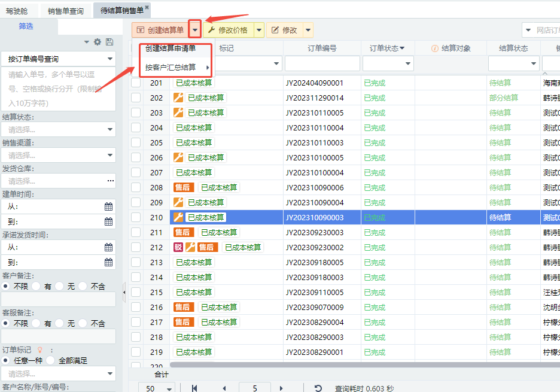Click the 修改价格 button
The image size is (560, 392).
pyautogui.click(x=229, y=30)
